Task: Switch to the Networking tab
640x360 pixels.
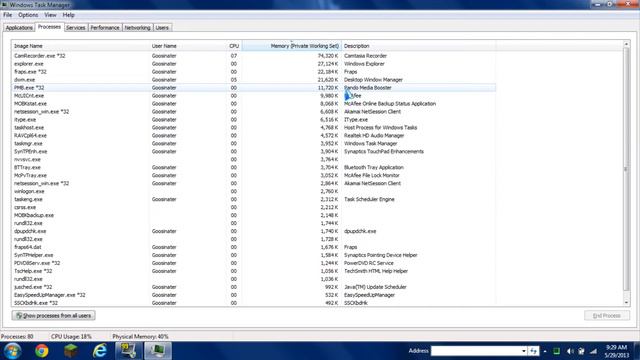Action: (x=137, y=28)
